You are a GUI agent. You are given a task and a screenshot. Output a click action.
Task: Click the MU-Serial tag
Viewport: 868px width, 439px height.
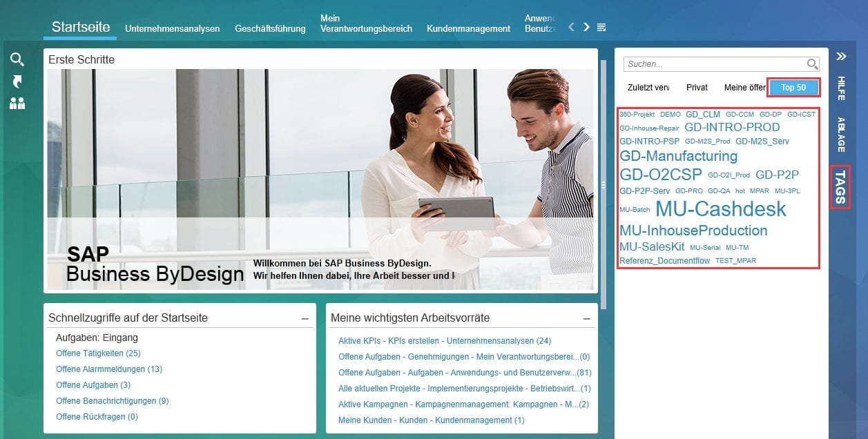pyautogui.click(x=705, y=248)
